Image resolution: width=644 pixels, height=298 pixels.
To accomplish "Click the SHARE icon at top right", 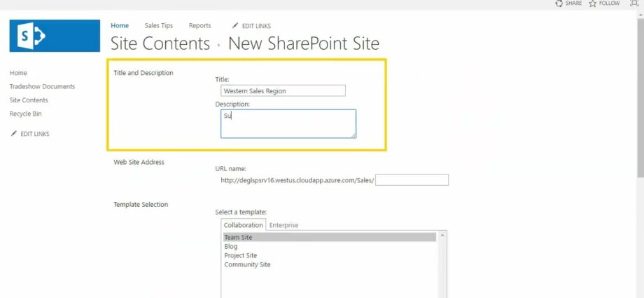I will point(559,4).
